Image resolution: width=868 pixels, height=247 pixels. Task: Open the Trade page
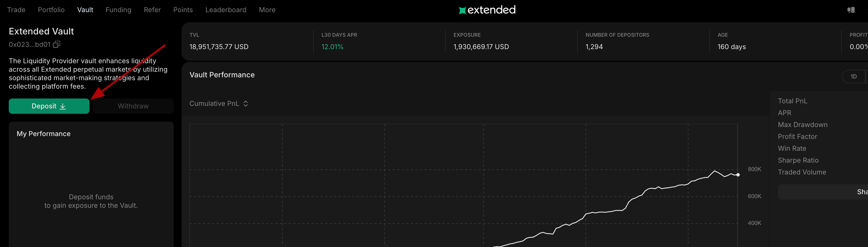[16, 10]
